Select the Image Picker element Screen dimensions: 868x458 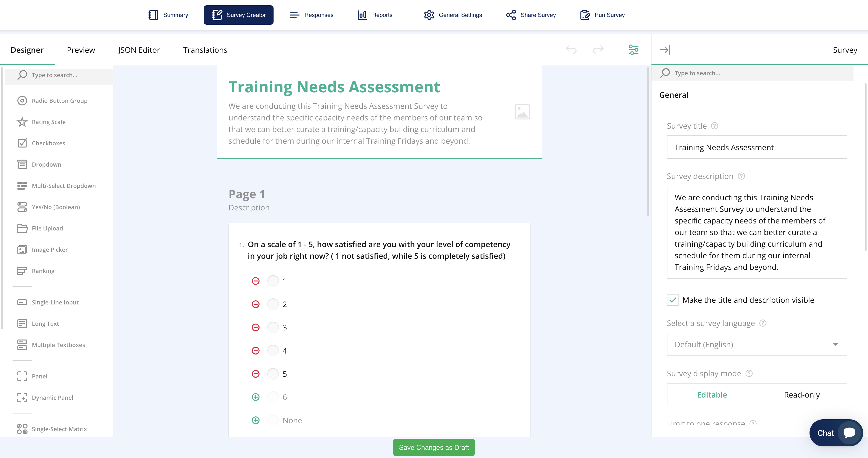tap(50, 249)
